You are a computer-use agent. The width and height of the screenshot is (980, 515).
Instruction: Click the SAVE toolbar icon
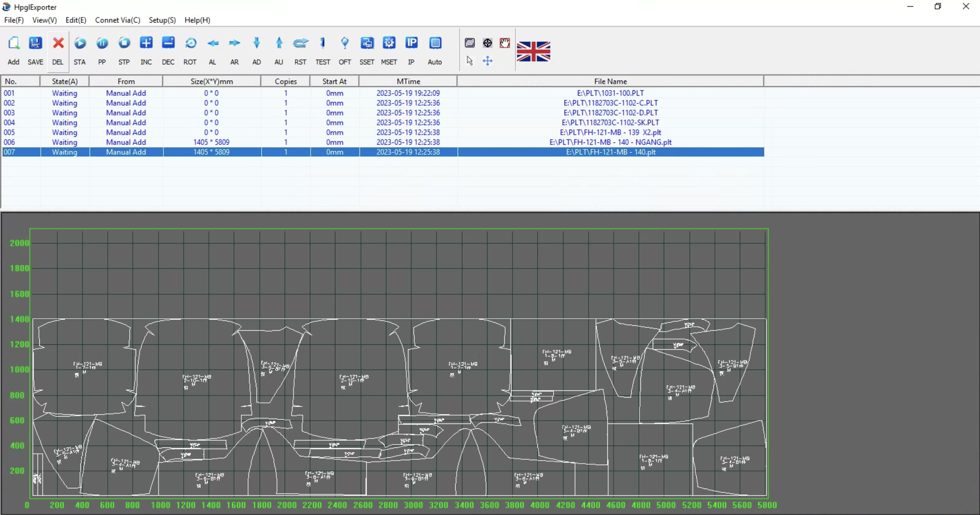36,43
